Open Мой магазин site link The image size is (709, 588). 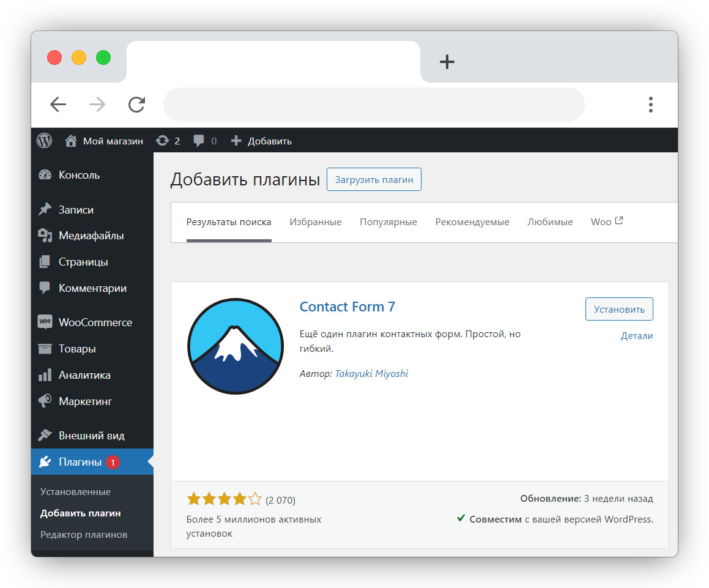[x=113, y=141]
